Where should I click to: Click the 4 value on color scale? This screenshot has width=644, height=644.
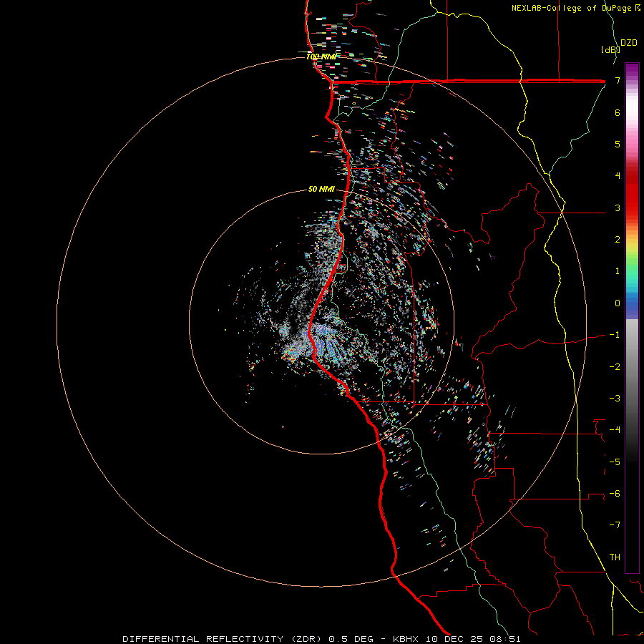pyautogui.click(x=618, y=176)
